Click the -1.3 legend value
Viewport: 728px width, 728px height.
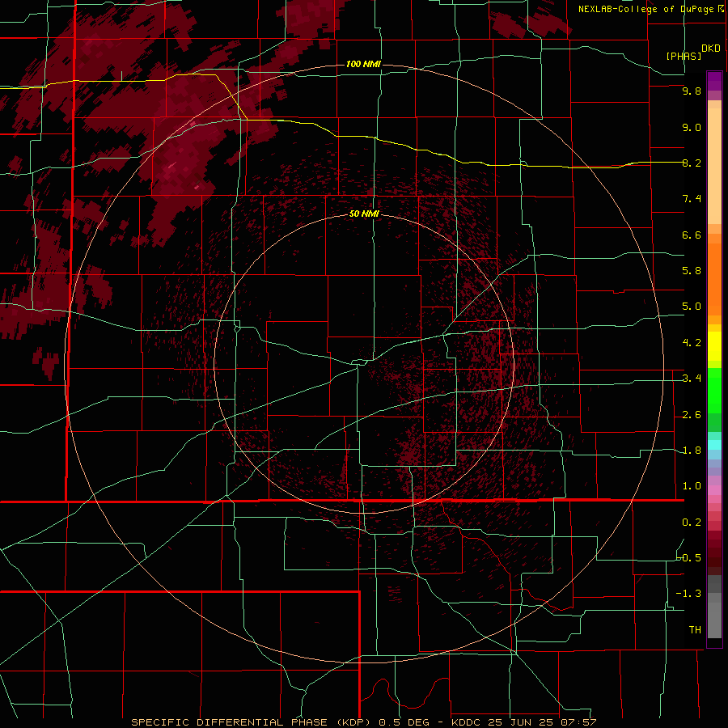pos(688,594)
